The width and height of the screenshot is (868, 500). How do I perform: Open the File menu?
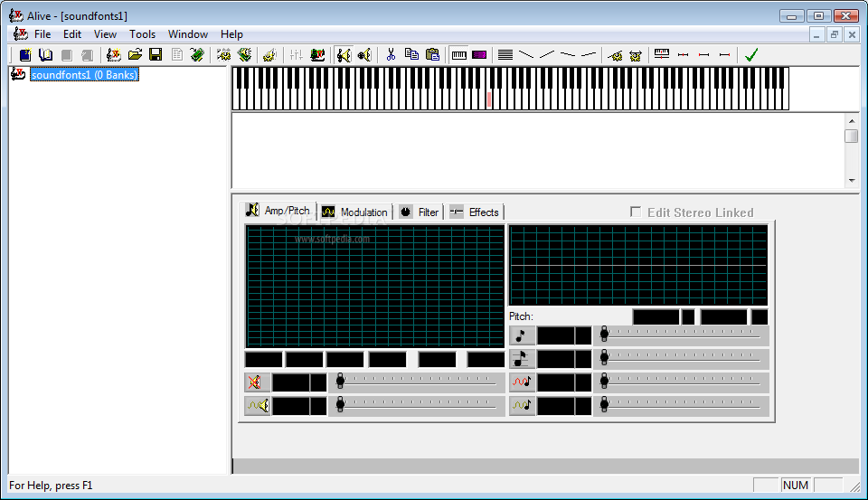(42, 34)
